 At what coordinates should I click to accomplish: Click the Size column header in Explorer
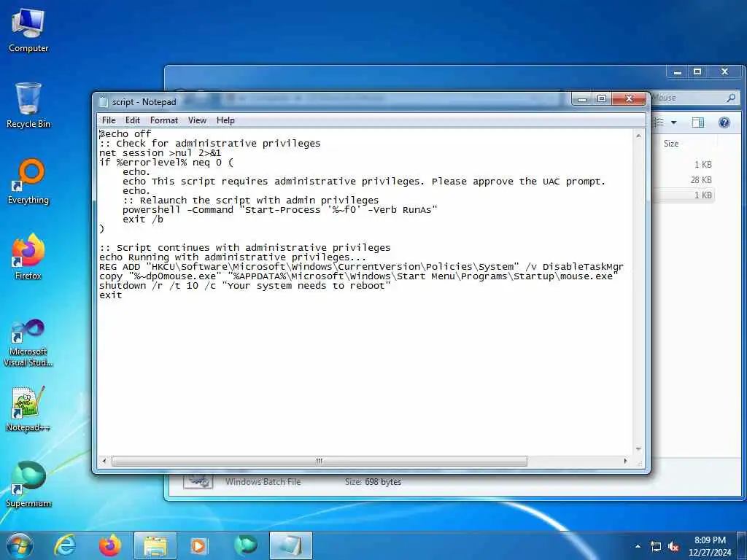pyautogui.click(x=671, y=144)
